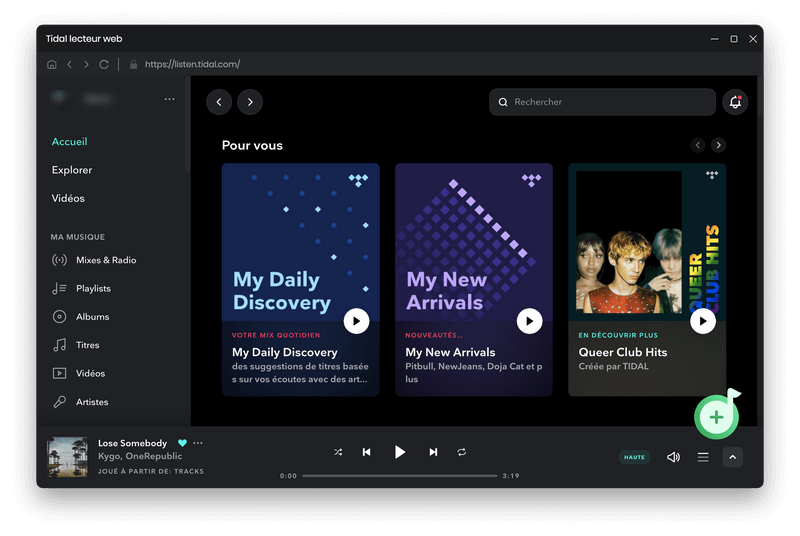Open the Lose Somebody track title
This screenshot has width=800, height=536.
[x=133, y=443]
